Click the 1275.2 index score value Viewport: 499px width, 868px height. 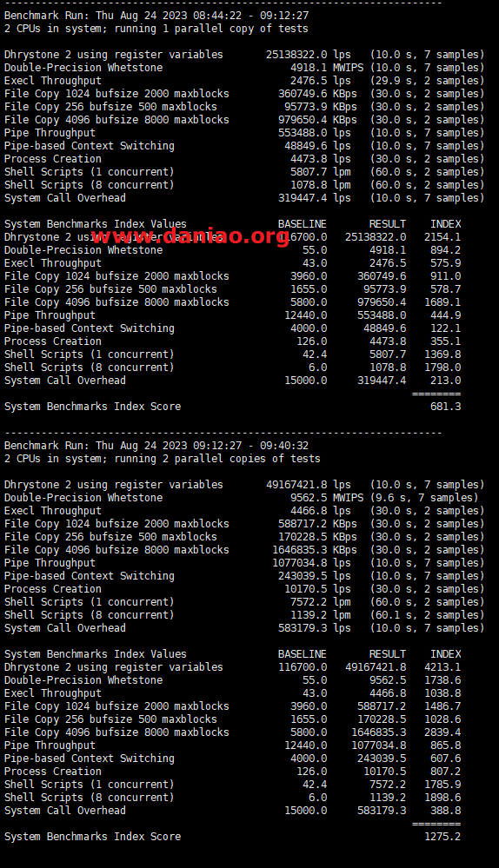tap(442, 837)
